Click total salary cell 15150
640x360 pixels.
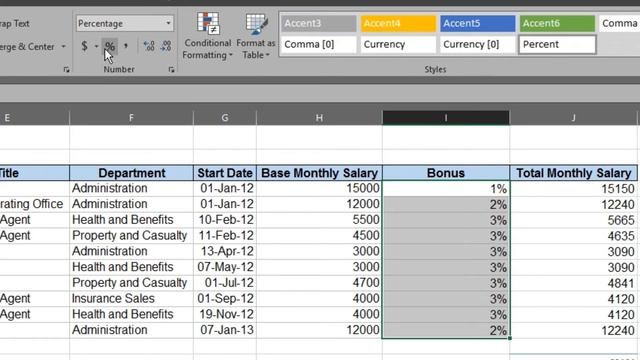pyautogui.click(x=573, y=189)
